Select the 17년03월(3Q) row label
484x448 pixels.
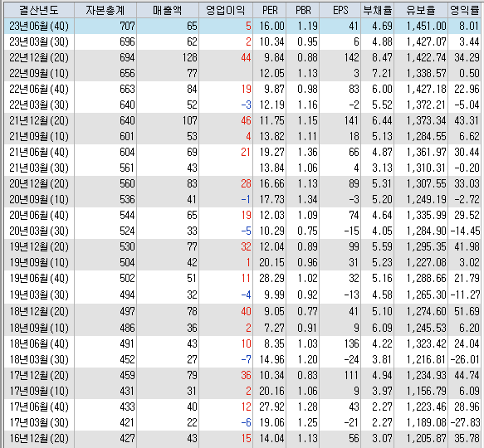point(39,422)
